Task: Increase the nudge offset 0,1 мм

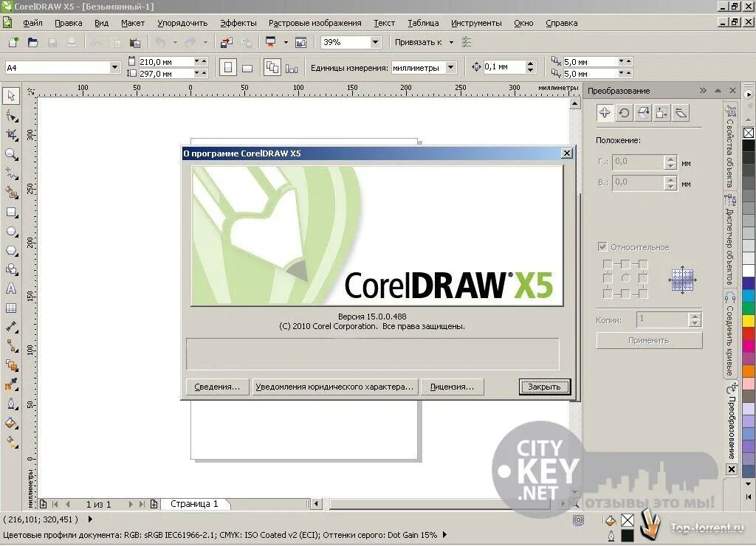Action: 531,63
